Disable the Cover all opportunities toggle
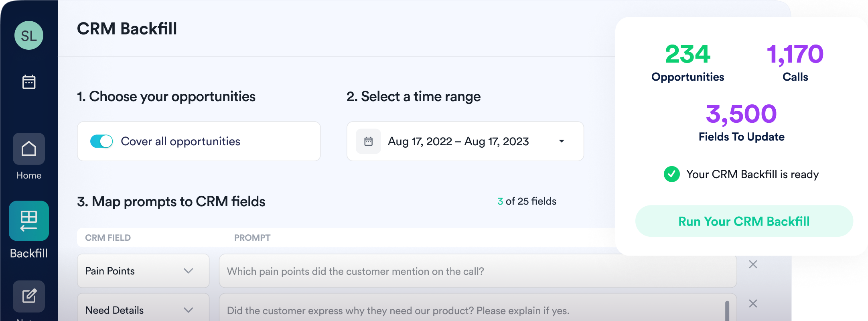The width and height of the screenshot is (868, 321). 101,141
